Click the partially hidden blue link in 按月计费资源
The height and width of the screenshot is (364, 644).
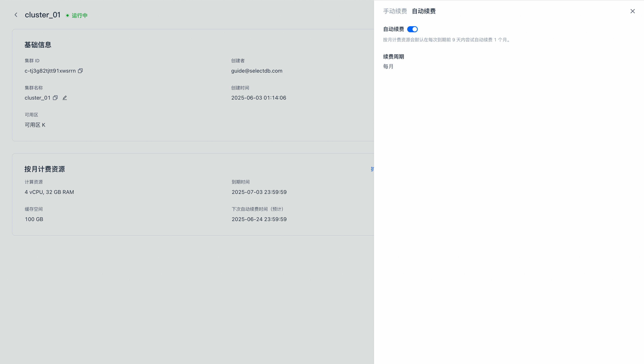[372, 169]
